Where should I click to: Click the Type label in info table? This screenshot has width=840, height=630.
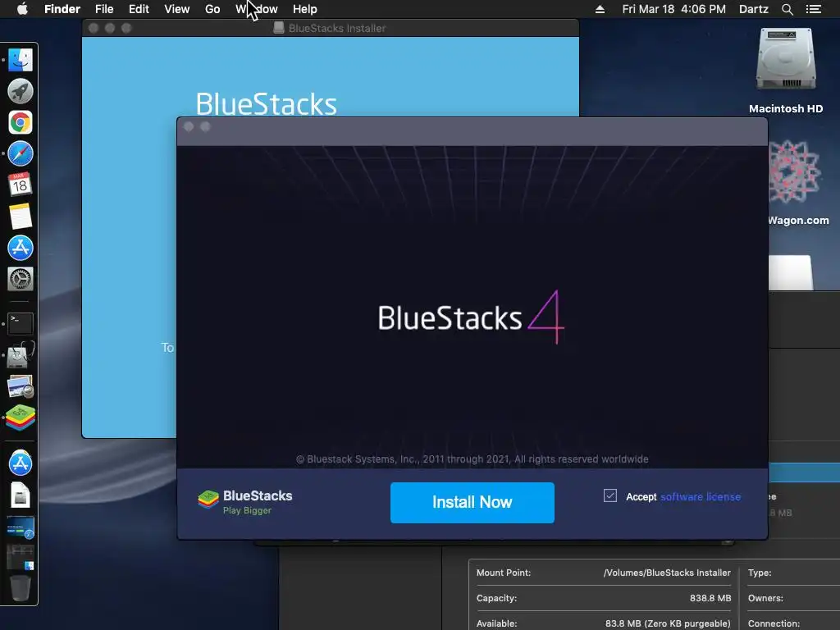[x=760, y=573]
